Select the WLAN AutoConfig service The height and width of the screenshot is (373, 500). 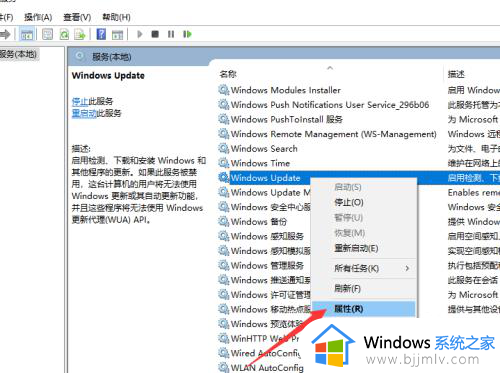coord(267,368)
